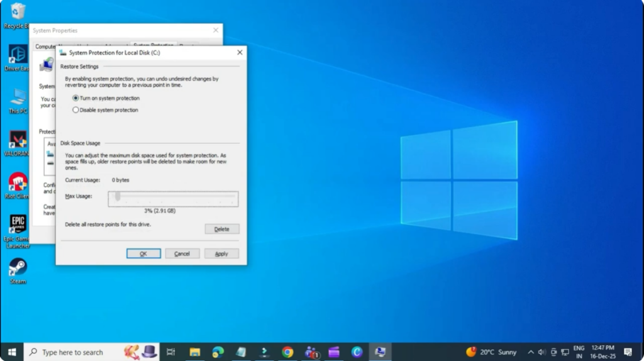Launch the Riot Client desktop shortcut
The image size is (644, 361).
coord(17,186)
